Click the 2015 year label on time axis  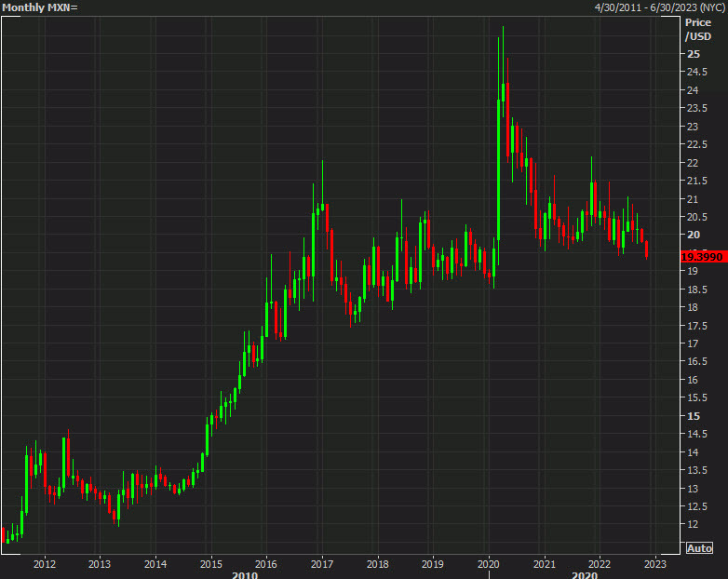click(x=211, y=564)
